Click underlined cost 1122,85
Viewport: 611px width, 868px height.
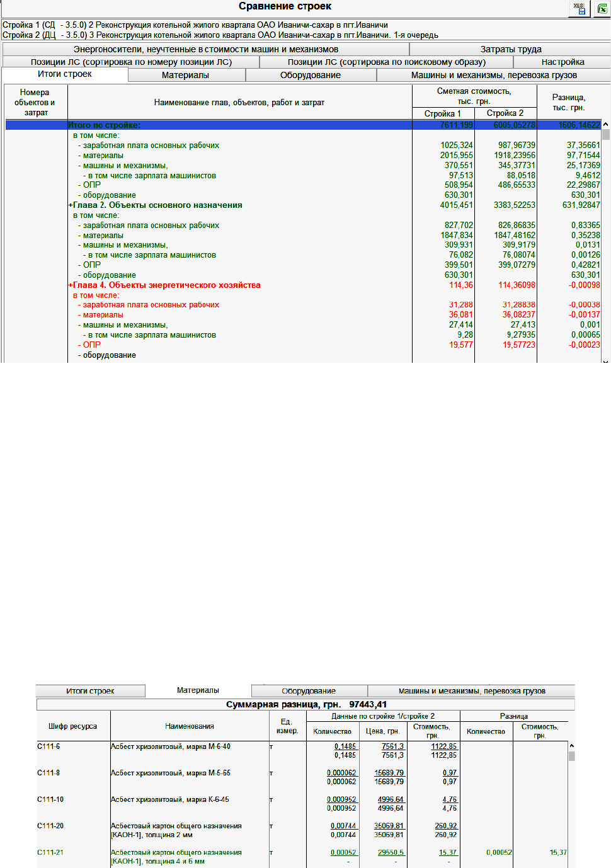(444, 746)
